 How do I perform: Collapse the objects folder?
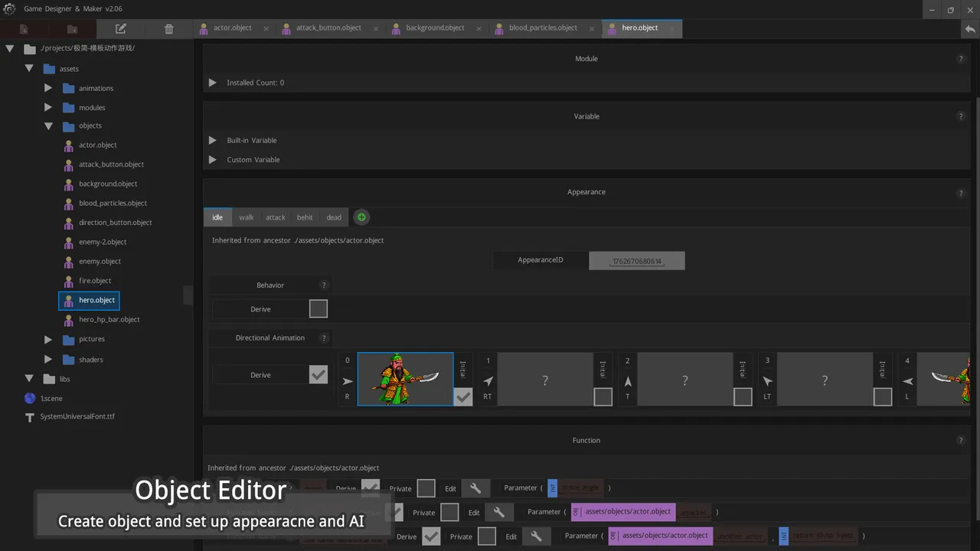[x=48, y=126]
